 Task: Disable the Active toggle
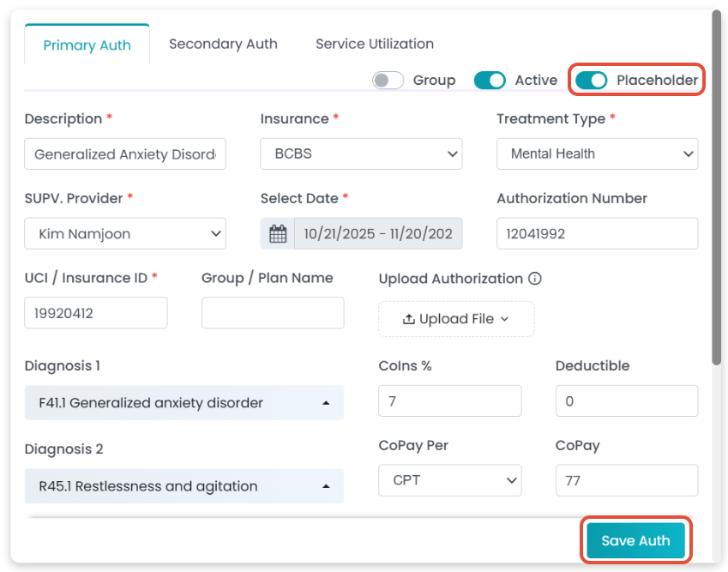(490, 80)
